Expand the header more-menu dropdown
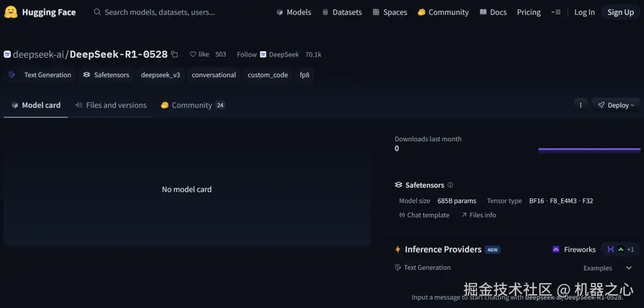Screen dimensions: 644x308 555,13
